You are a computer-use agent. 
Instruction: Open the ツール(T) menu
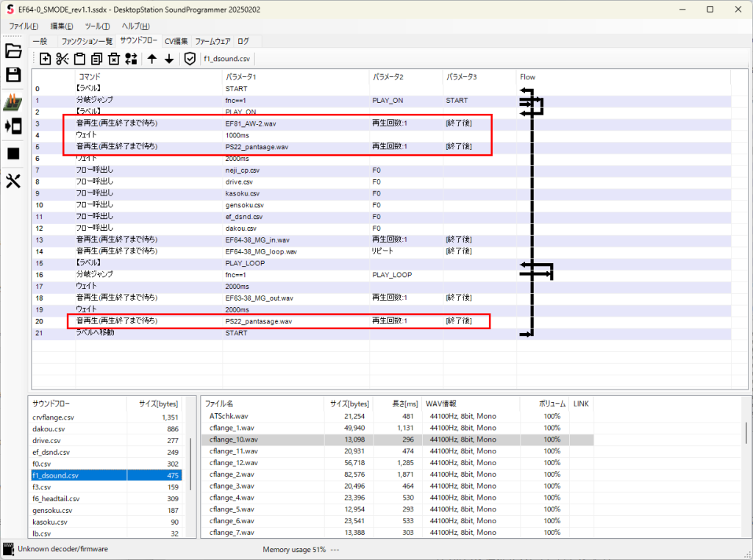97,26
